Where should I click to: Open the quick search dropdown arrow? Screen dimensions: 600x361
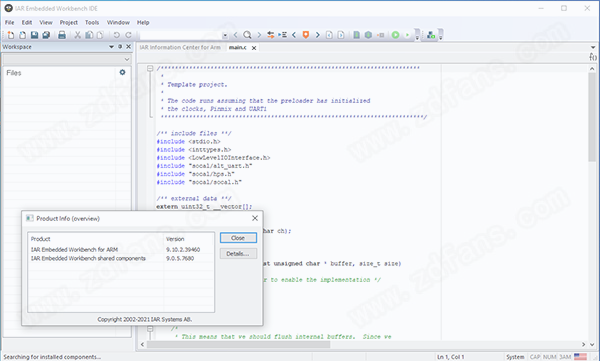[x=225, y=36]
